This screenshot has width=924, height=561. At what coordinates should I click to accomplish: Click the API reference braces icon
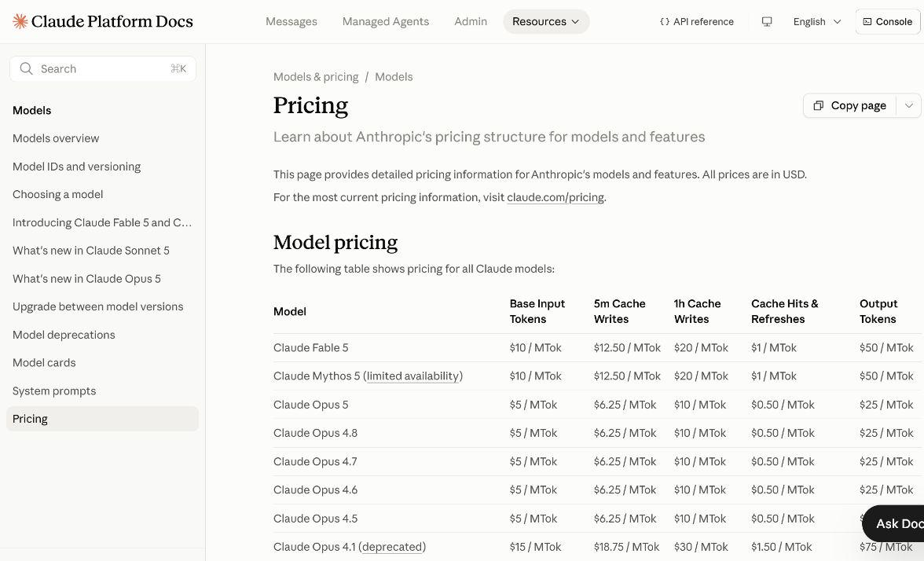click(665, 22)
